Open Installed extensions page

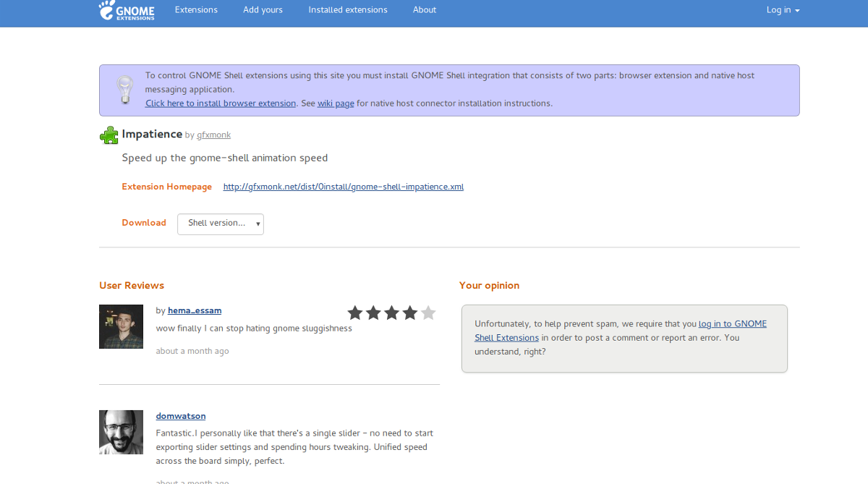pos(348,10)
